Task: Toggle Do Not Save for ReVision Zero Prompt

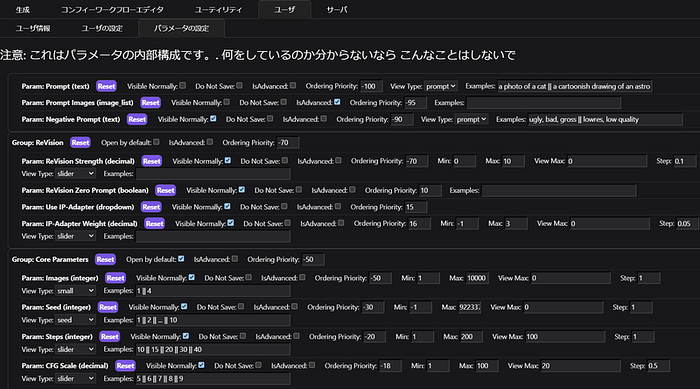Action: pos(299,190)
